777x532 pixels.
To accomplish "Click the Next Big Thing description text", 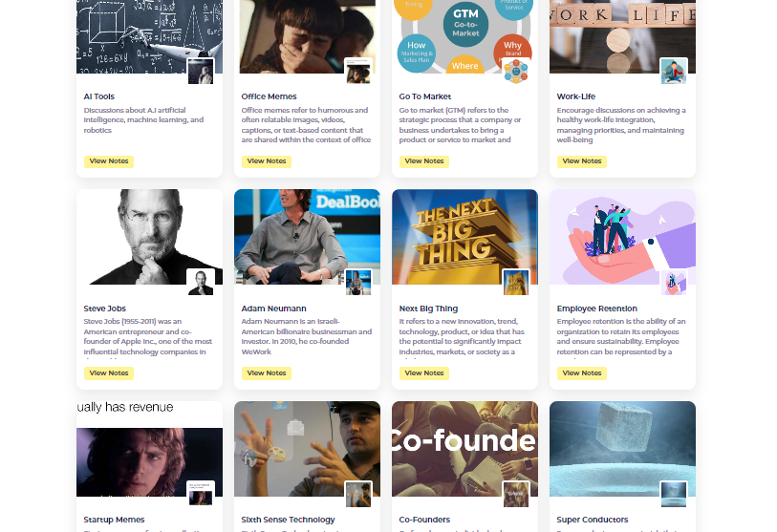I will pyautogui.click(x=462, y=337).
